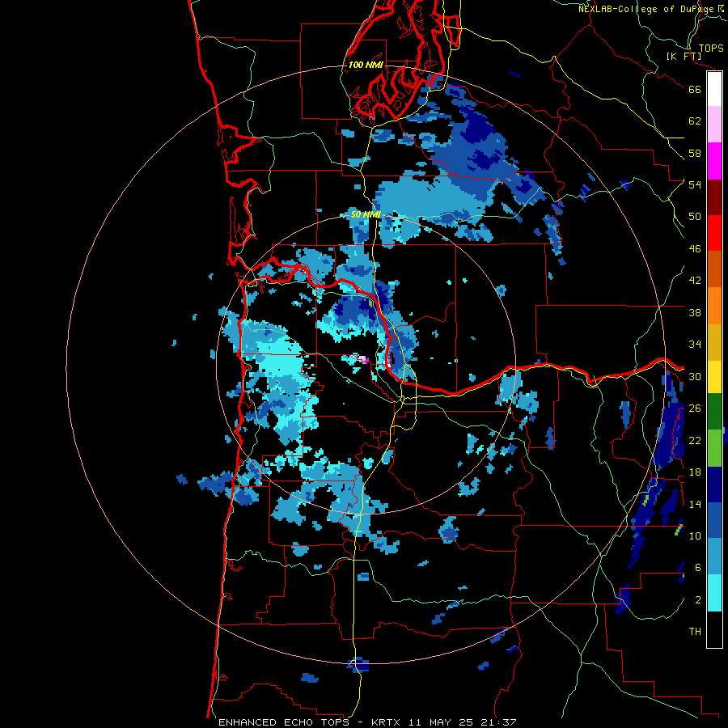This screenshot has height=728, width=728.
Task: Click the medium blue 10-14 legend block
Action: [714, 520]
